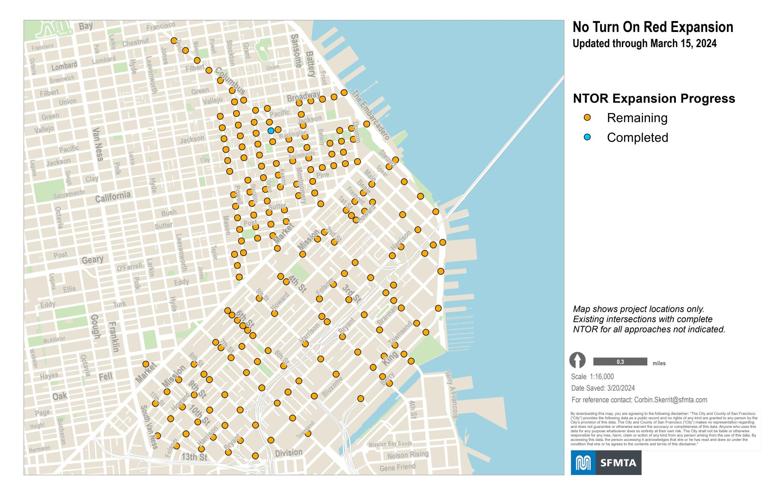Image resolution: width=773 pixels, height=500 pixels.
Task: Click the 'Completed' legend label
Action: (637, 137)
